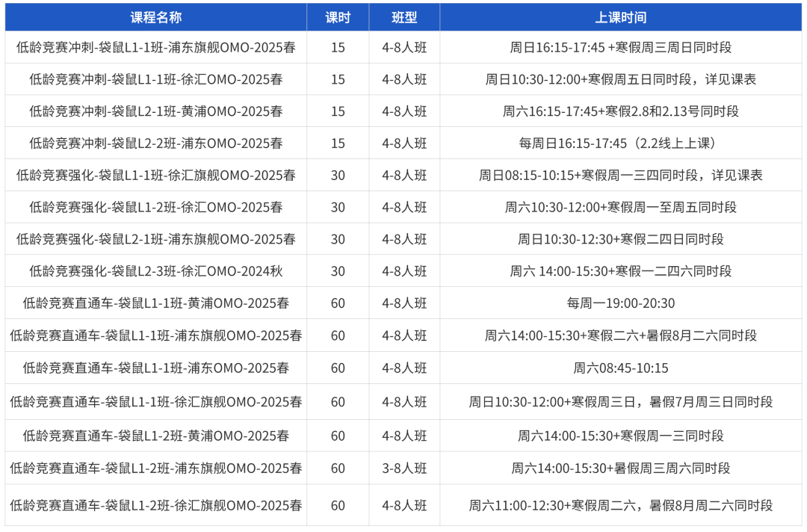Click time cell 周六 14:00-15:30+寒假一二四六同时段
The image size is (807, 532).
(621, 270)
